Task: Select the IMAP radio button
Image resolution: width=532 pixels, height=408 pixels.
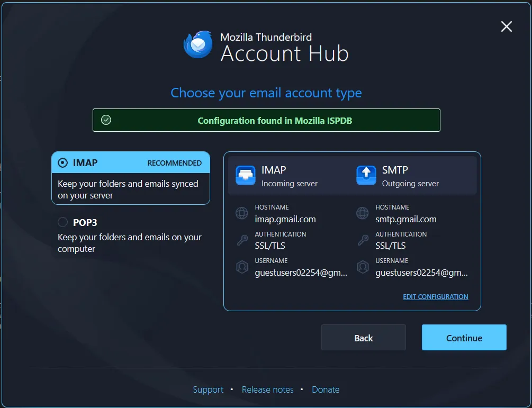Action: tap(63, 163)
